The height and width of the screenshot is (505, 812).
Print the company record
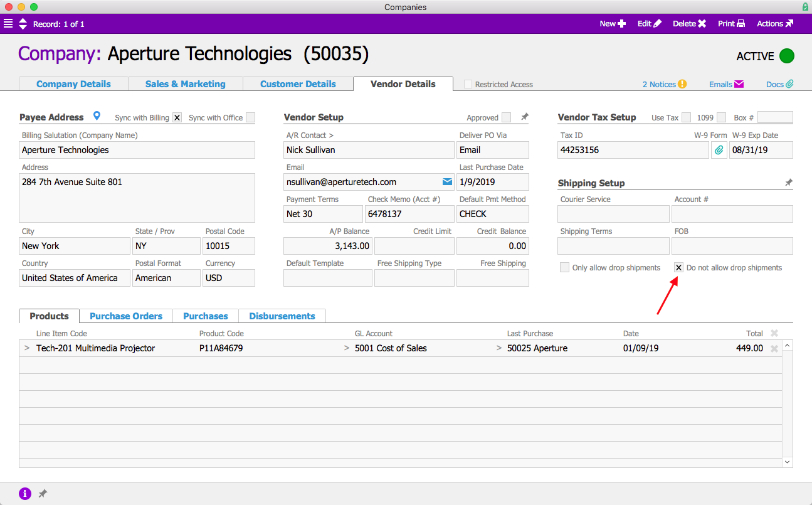pyautogui.click(x=731, y=24)
